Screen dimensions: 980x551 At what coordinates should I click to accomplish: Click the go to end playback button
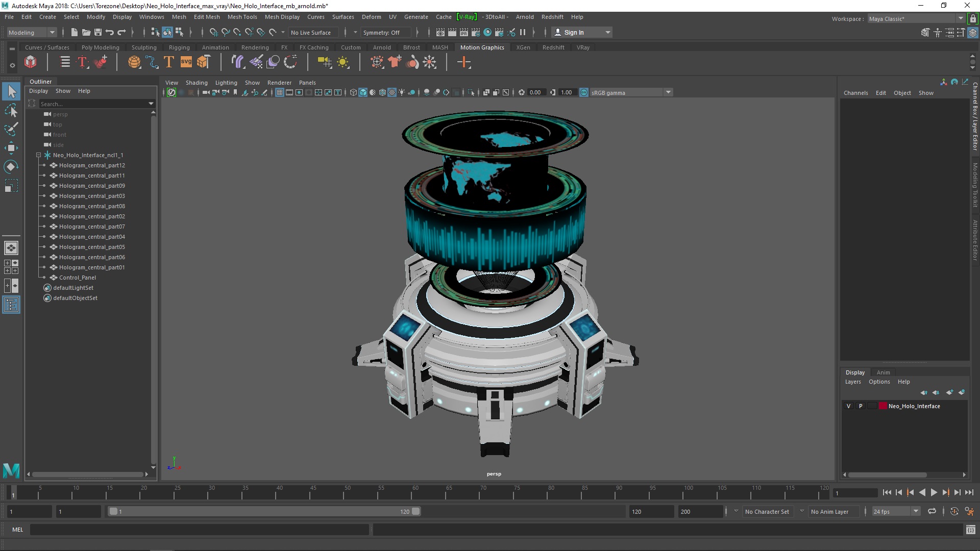(969, 492)
